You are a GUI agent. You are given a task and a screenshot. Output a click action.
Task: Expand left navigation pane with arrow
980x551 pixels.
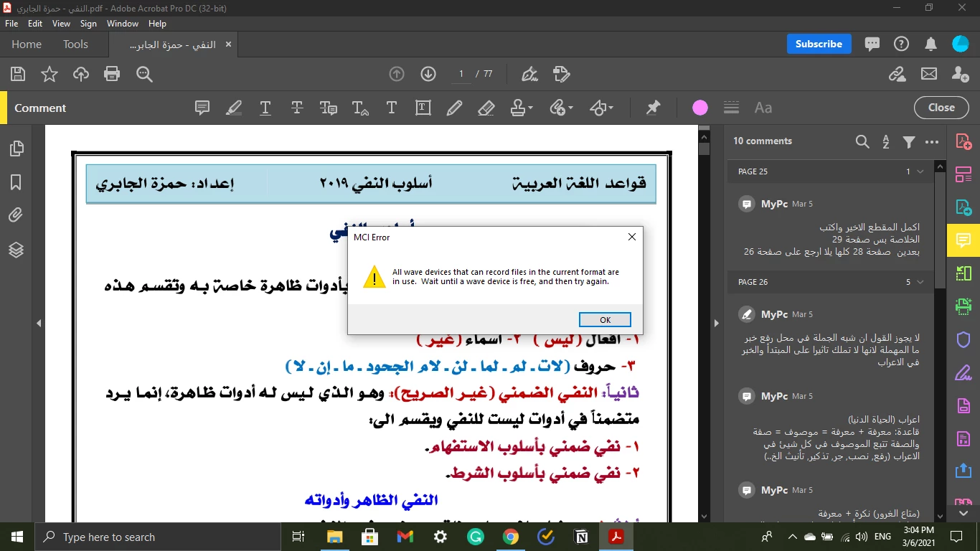(x=39, y=324)
